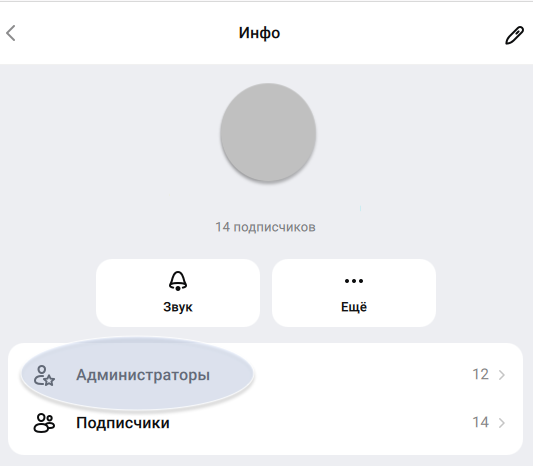Toggle notifications with the Звук button
Viewport: 533px width, 466px height.
click(178, 293)
